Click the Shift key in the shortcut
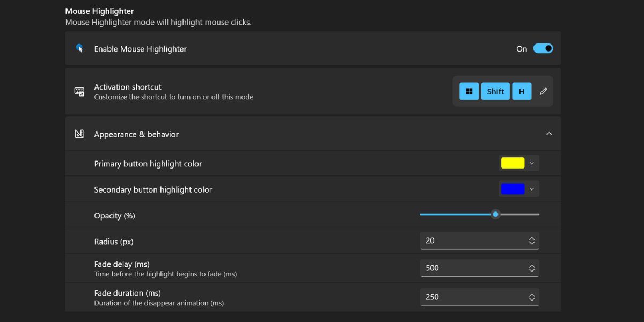This screenshot has width=644, height=322. (x=495, y=91)
